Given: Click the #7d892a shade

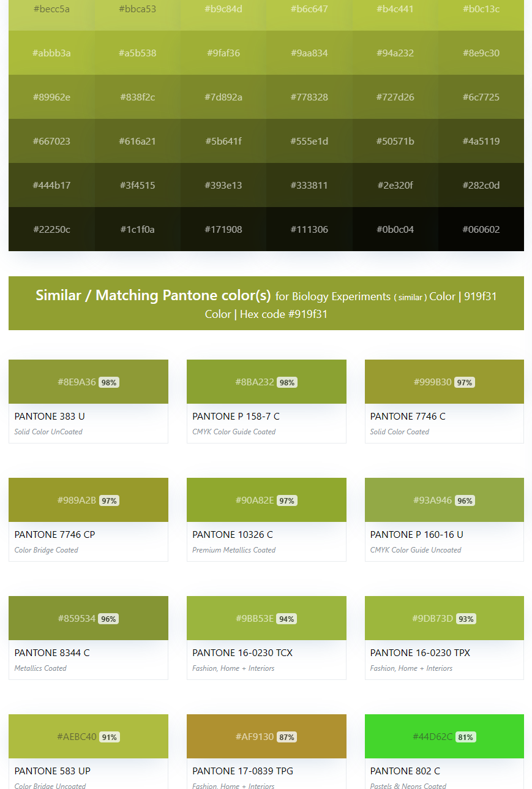Looking at the screenshot, I should [x=223, y=97].
